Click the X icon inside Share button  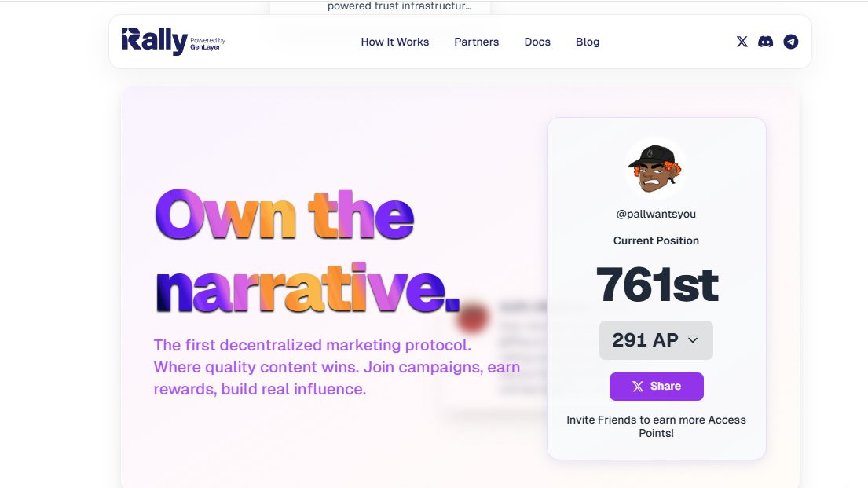coord(638,387)
